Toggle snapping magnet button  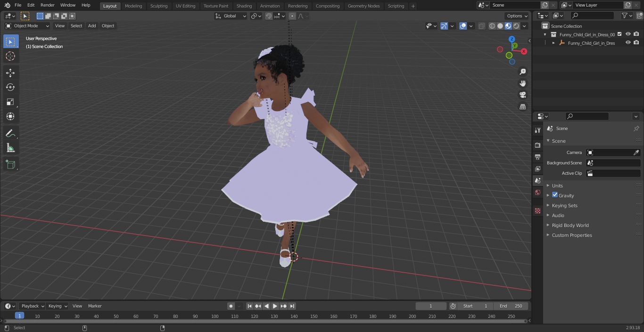pos(269,16)
